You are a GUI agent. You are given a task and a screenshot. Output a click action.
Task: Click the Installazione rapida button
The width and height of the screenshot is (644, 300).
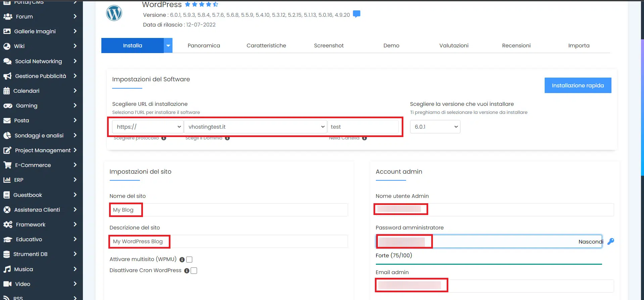point(578,85)
